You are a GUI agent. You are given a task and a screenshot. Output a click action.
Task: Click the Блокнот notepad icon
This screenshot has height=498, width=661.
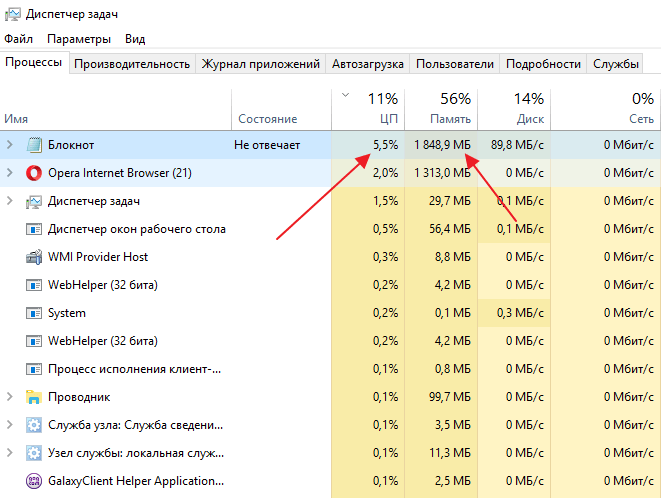point(34,145)
